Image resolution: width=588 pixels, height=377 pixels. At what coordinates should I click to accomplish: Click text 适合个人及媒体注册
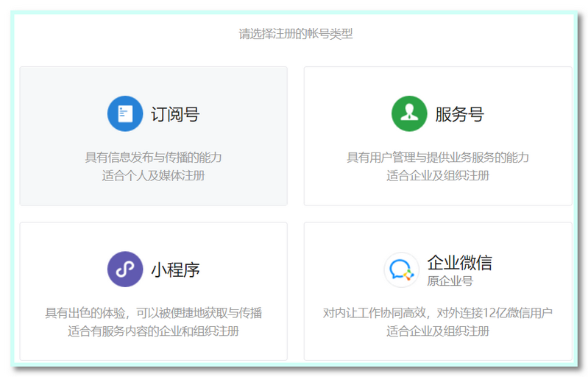click(x=153, y=175)
